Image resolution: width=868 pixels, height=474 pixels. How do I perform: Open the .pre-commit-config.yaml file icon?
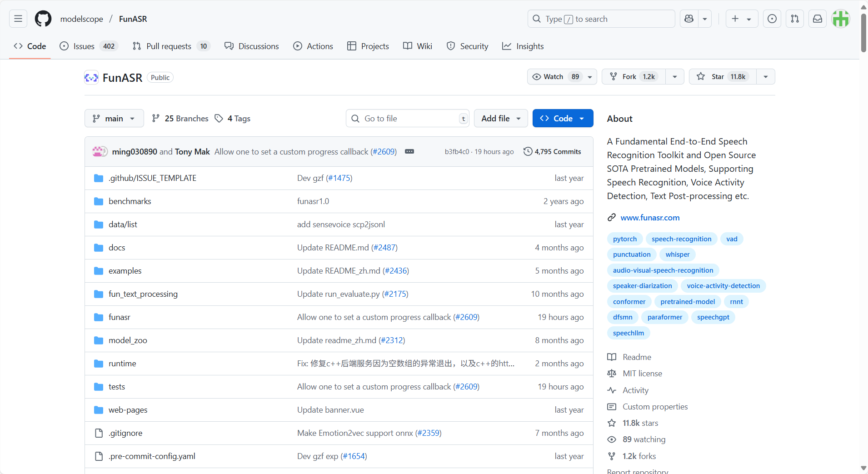click(x=99, y=456)
